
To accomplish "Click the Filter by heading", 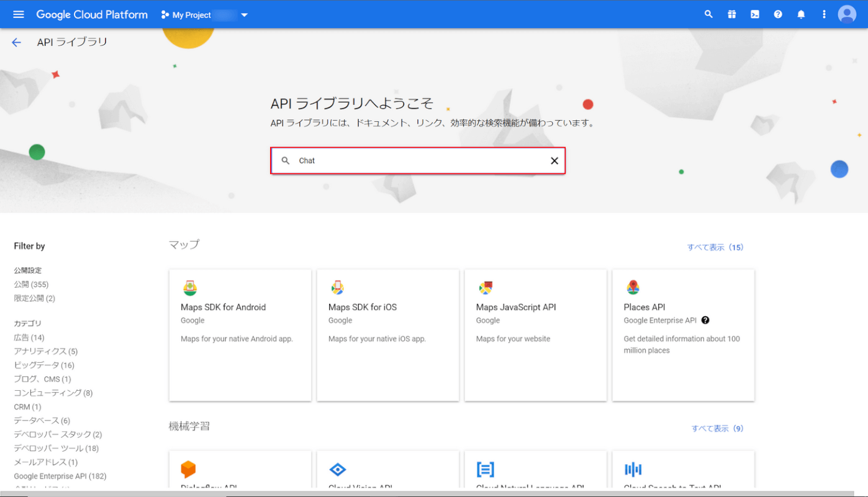I will click(x=29, y=246).
